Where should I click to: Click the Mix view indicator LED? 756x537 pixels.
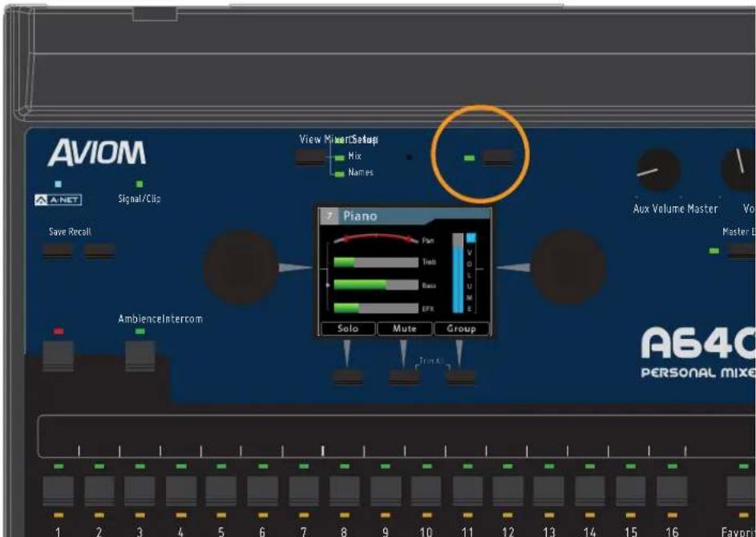pyautogui.click(x=340, y=157)
